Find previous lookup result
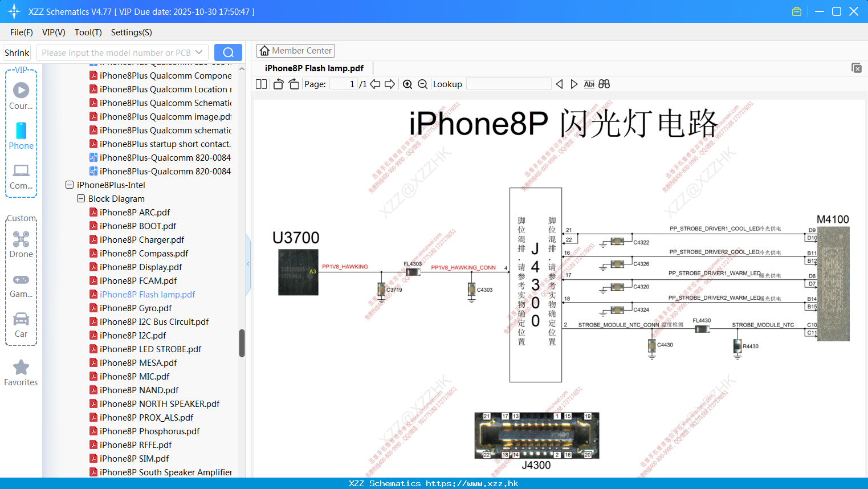The width and height of the screenshot is (868, 489). pos(559,84)
